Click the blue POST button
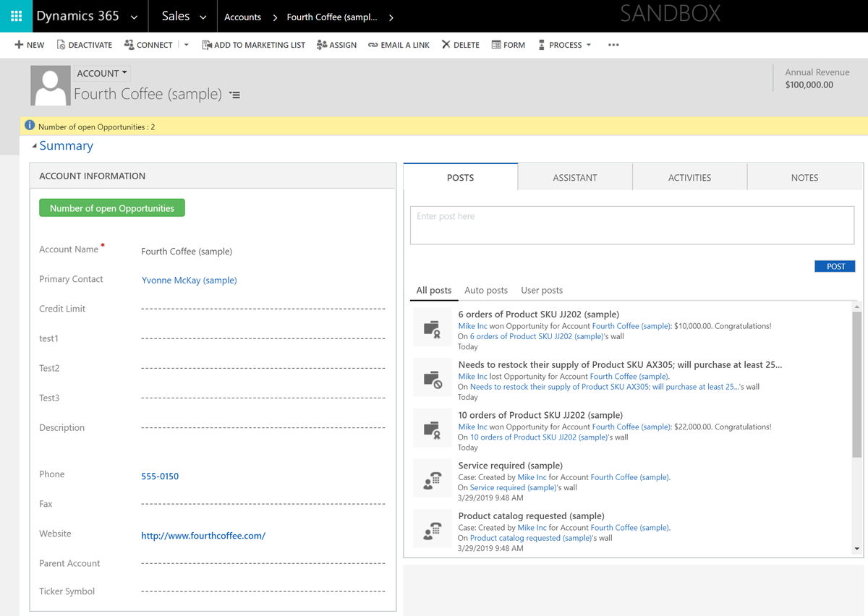Image resolution: width=868 pixels, height=616 pixels. coord(835,266)
